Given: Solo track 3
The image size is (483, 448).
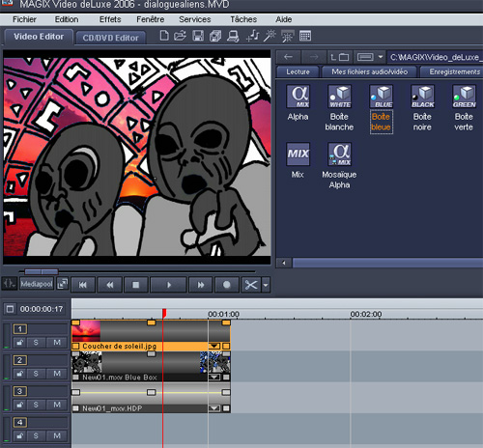Looking at the screenshot, I should pos(36,405).
